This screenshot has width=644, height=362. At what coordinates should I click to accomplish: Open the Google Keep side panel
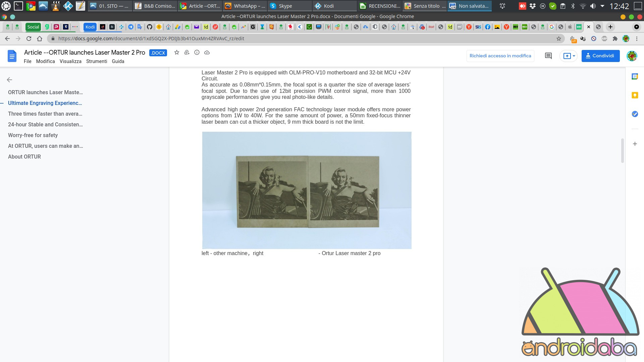[x=635, y=95]
